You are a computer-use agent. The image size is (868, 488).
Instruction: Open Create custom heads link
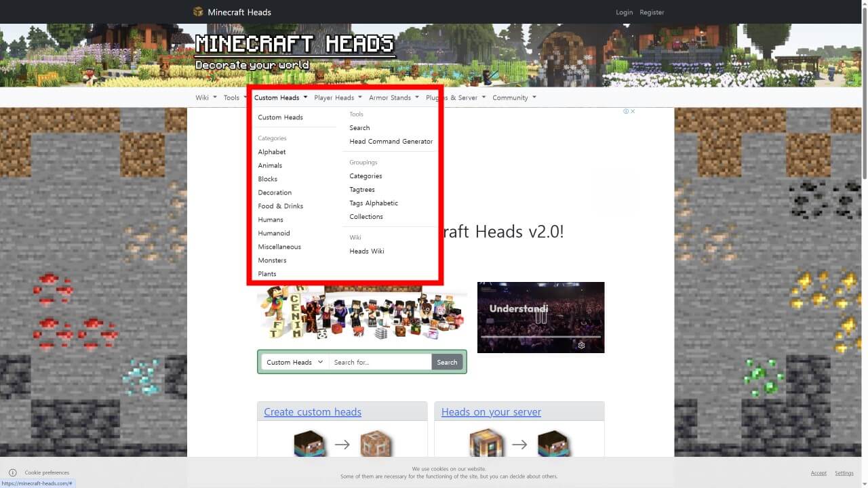pos(313,411)
